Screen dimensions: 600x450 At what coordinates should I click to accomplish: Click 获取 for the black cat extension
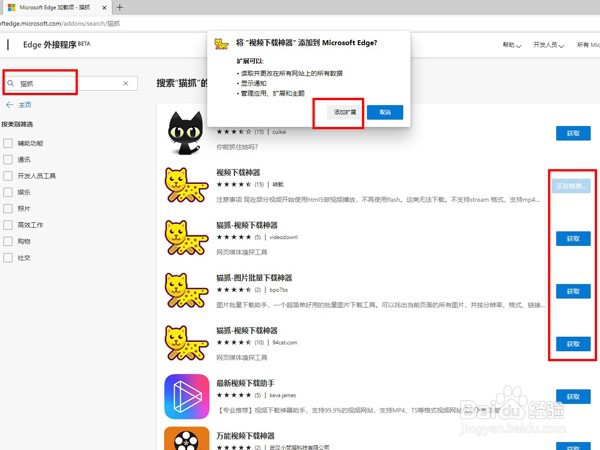pos(573,133)
